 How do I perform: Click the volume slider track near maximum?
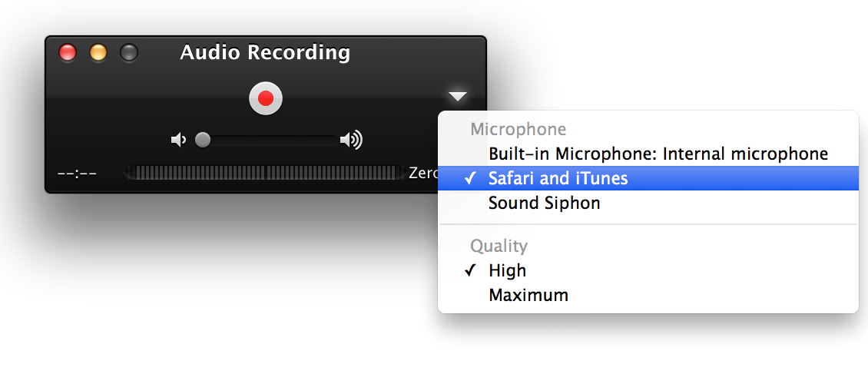click(x=330, y=141)
